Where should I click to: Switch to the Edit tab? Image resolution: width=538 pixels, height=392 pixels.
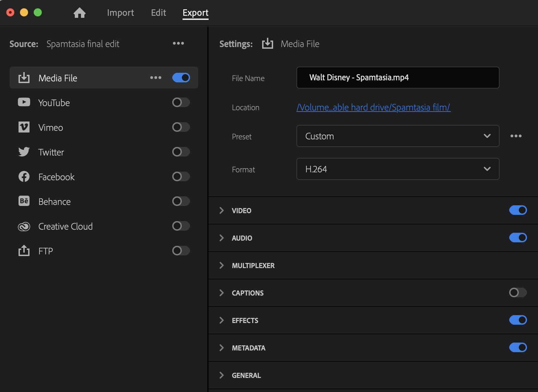[x=159, y=13]
